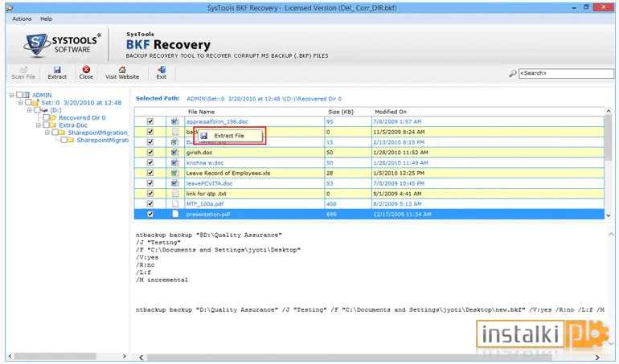Uncheck the girish.doc checkbox
This screenshot has width=619, height=364.
(150, 153)
